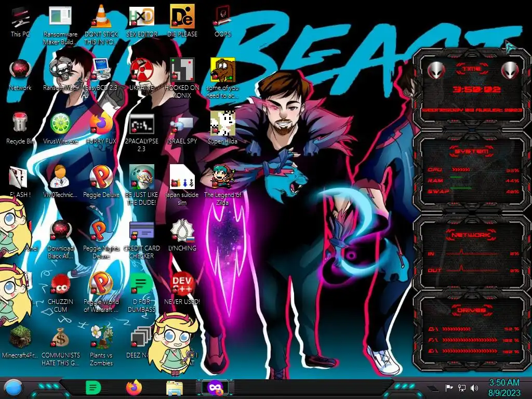
Task: Switch to the purple mask taskbar app
Action: (x=215, y=388)
